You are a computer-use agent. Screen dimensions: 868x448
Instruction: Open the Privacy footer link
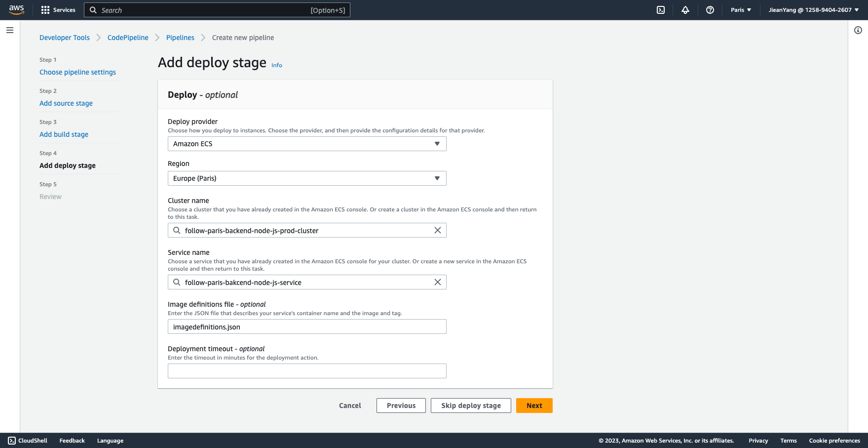point(758,441)
